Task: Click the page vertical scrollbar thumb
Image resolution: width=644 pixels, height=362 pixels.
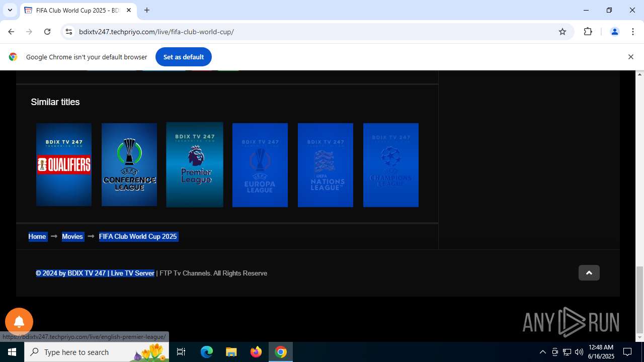Action: (x=639, y=299)
